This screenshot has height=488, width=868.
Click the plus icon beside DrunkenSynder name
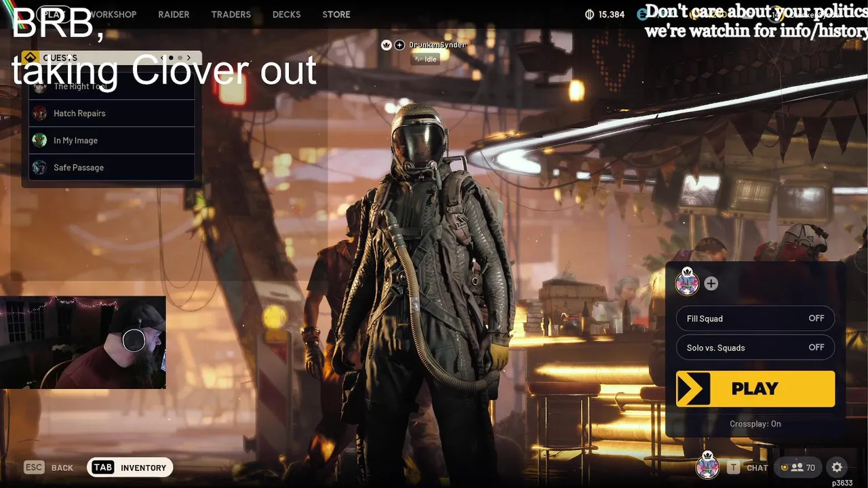click(x=399, y=45)
